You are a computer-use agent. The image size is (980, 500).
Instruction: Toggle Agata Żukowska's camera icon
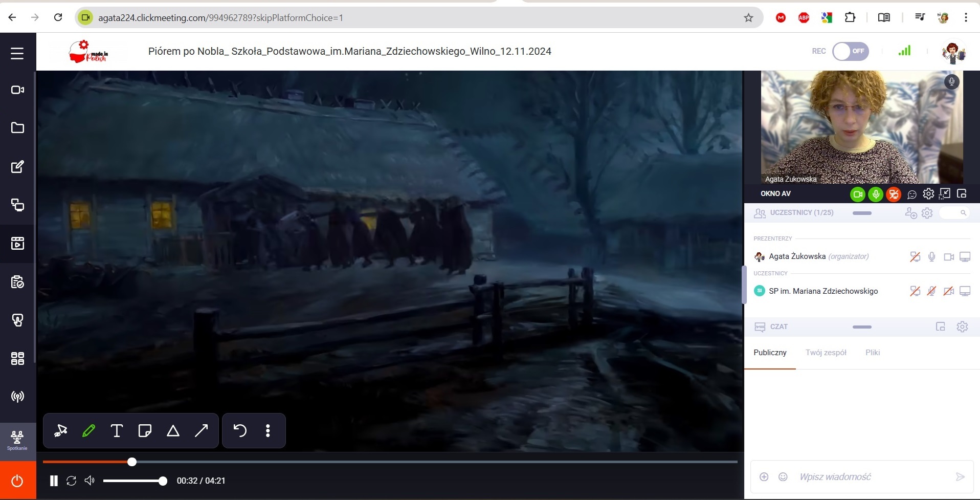tap(949, 257)
